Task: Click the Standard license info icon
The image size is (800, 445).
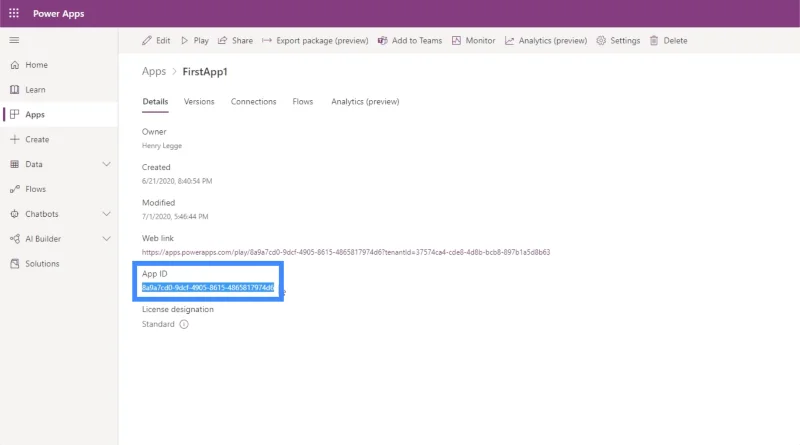Action: [x=184, y=324]
